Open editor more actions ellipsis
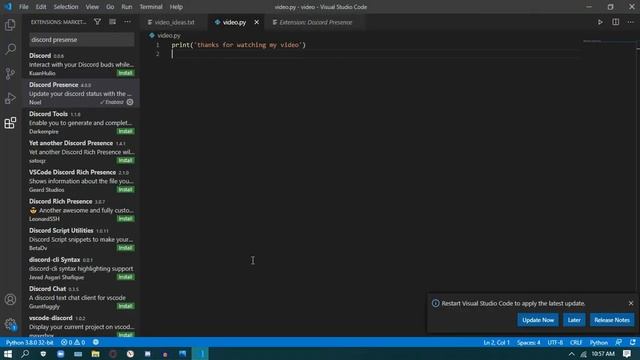 pos(630,22)
